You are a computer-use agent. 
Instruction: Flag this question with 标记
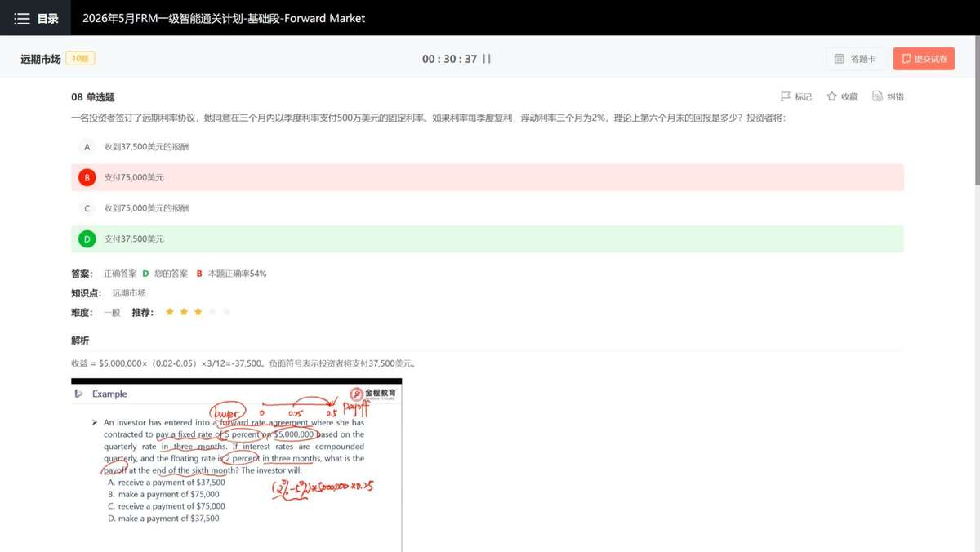(796, 96)
